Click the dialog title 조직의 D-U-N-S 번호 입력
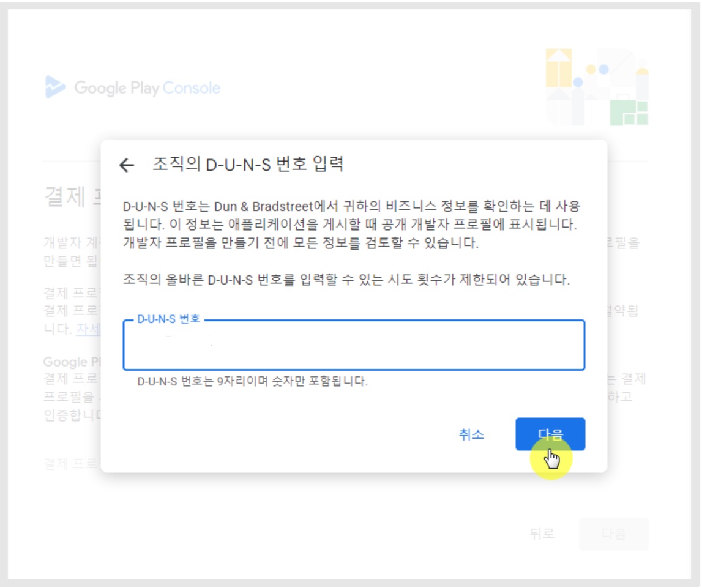Screen dimensions: 702x588 [x=248, y=164]
